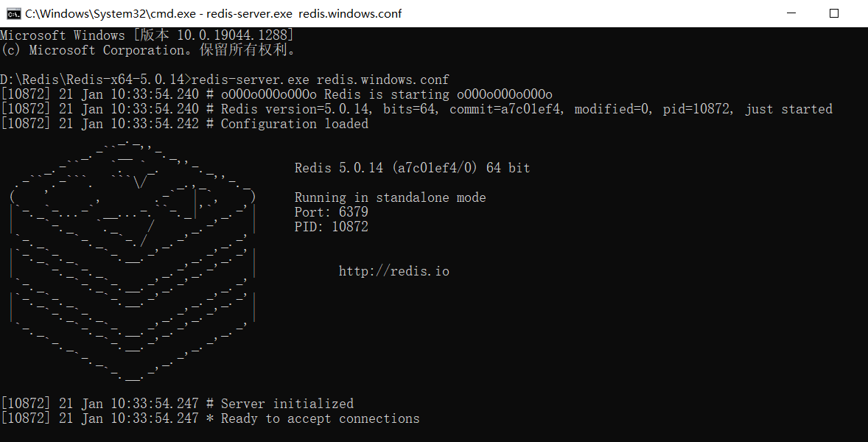Click the "PID: 10872" text in the banner

point(331,227)
